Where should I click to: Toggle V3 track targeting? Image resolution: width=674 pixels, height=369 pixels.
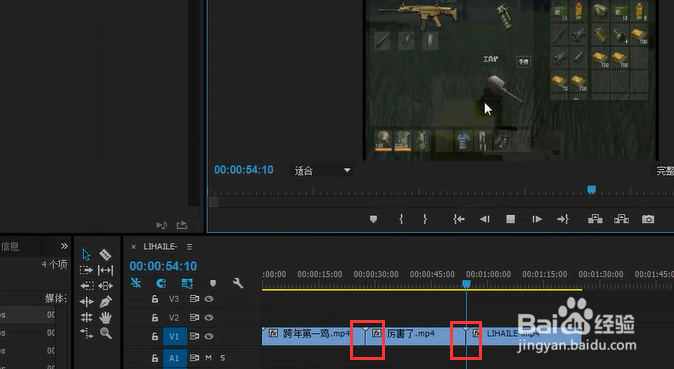[174, 298]
